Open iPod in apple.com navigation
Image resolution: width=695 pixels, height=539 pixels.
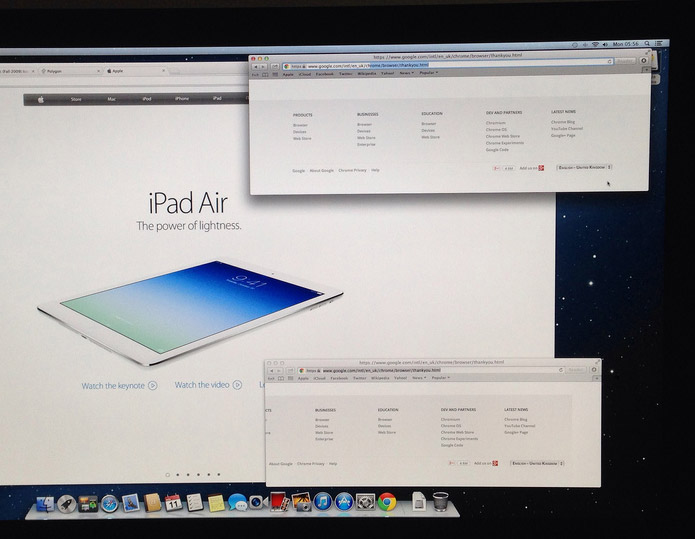(147, 98)
